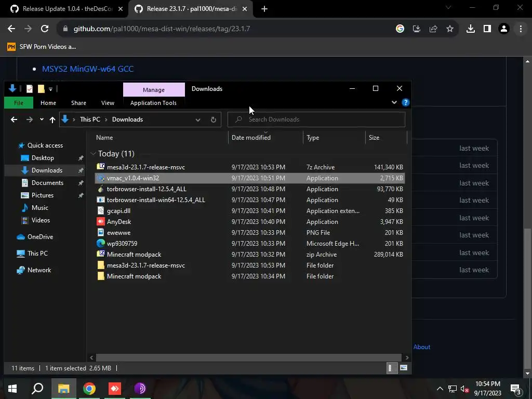Viewport: 532px width, 399px height.
Task: Open Videos in navigation pane
Action: click(x=41, y=220)
